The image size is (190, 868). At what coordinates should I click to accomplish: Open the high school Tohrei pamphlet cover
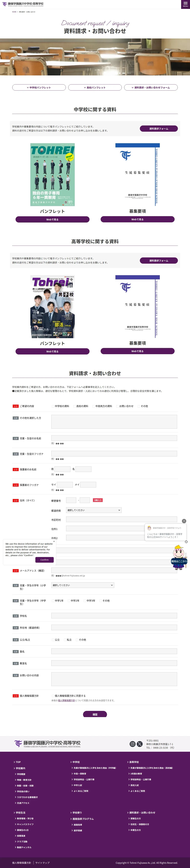pyautogui.click(x=53, y=307)
